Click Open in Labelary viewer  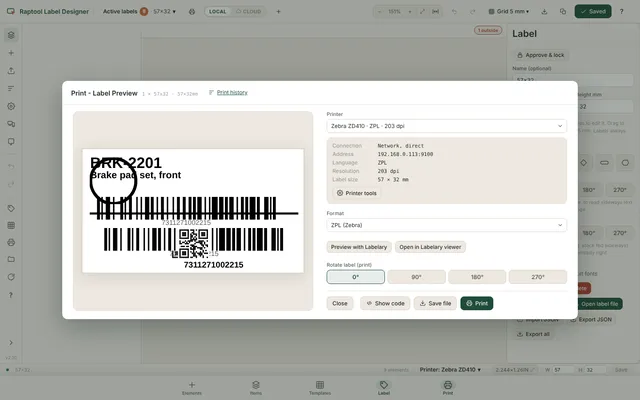(x=430, y=247)
